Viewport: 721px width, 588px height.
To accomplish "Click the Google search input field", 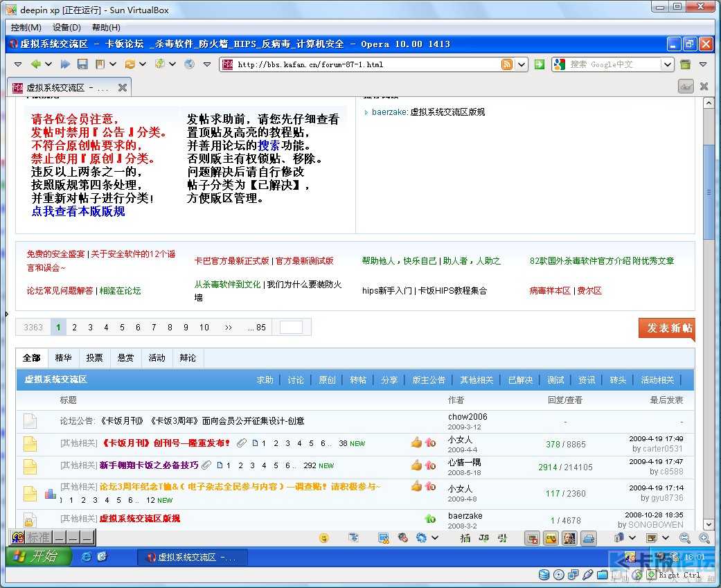I will point(614,64).
